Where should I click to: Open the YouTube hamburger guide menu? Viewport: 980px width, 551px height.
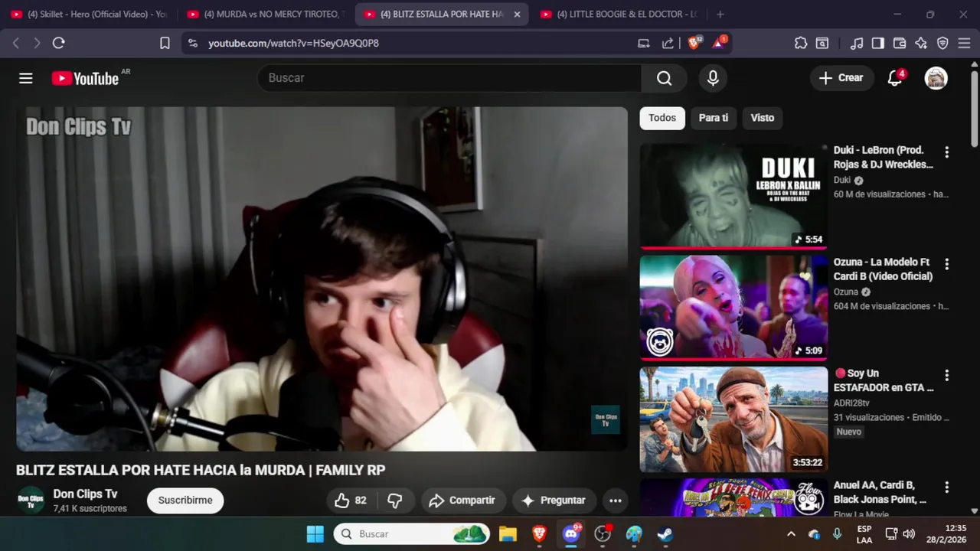tap(26, 78)
